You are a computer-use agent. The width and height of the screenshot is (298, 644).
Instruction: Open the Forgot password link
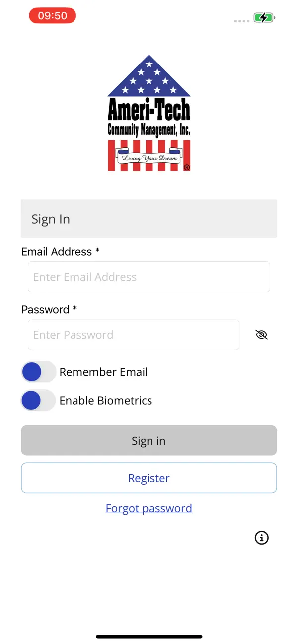[x=149, y=508]
